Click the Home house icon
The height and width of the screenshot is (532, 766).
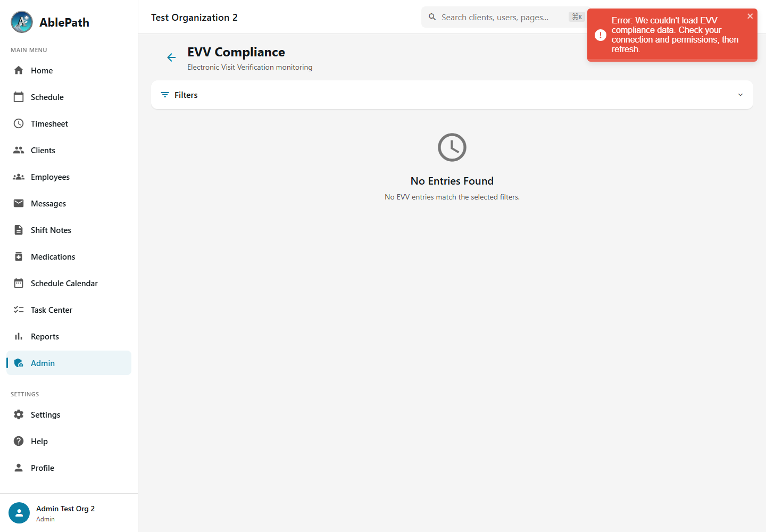click(19, 70)
